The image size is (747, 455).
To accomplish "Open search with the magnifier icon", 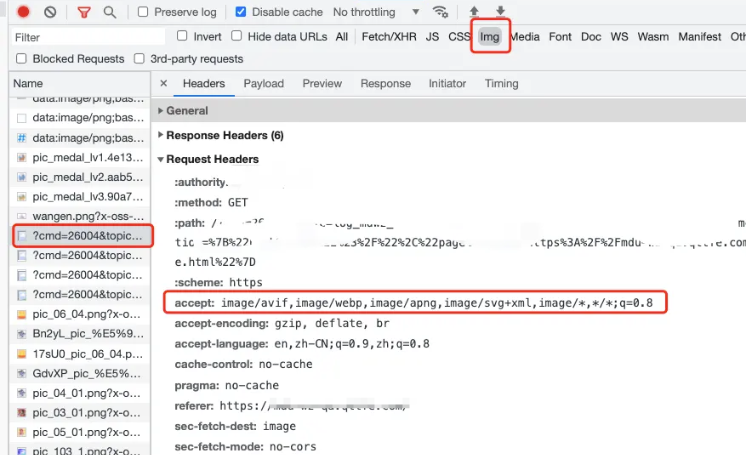I will 109,12.
